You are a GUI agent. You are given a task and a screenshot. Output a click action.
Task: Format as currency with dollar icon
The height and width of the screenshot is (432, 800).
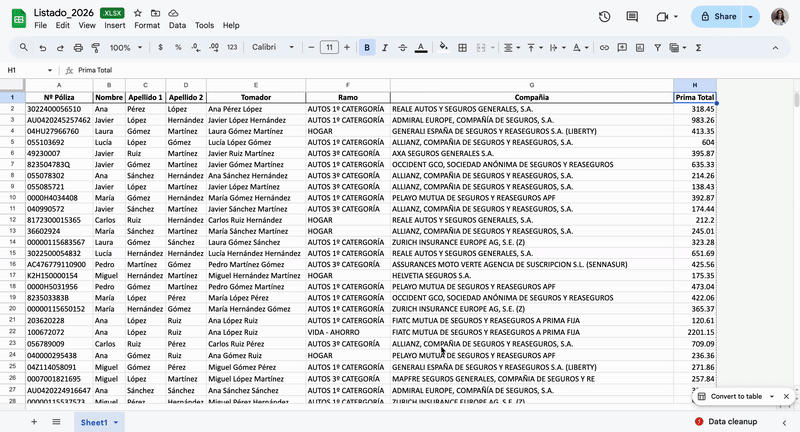(160, 47)
